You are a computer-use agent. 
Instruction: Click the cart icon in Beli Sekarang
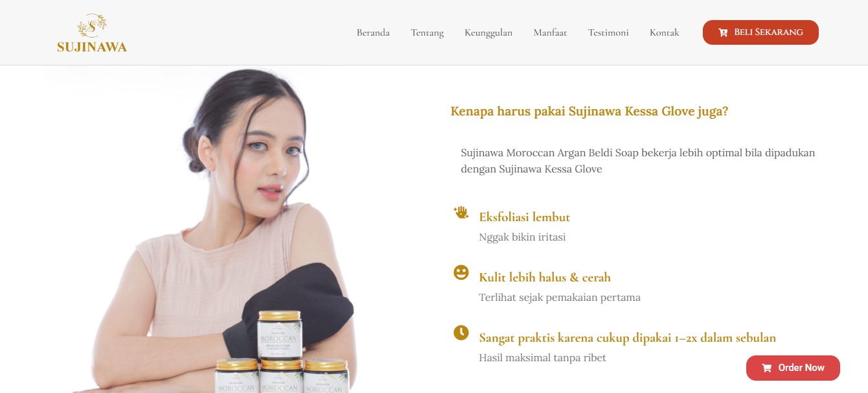coord(723,32)
